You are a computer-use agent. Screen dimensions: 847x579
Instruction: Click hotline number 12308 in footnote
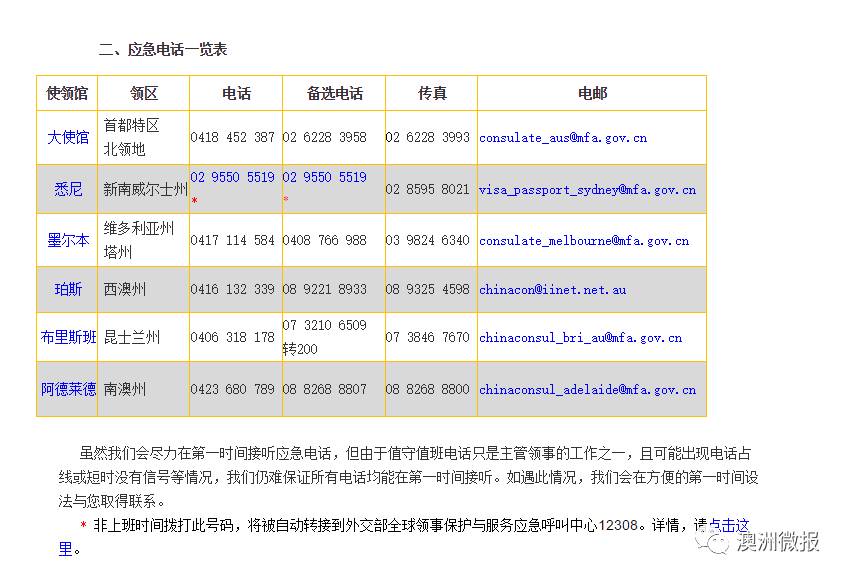click(618, 525)
